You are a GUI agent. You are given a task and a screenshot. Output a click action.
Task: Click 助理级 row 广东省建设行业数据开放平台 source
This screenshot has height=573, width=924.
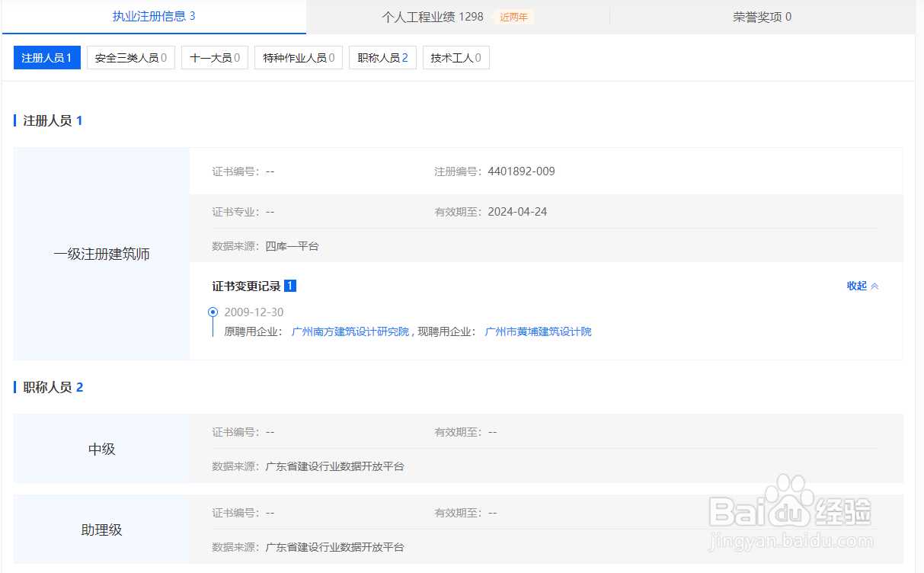(334, 547)
